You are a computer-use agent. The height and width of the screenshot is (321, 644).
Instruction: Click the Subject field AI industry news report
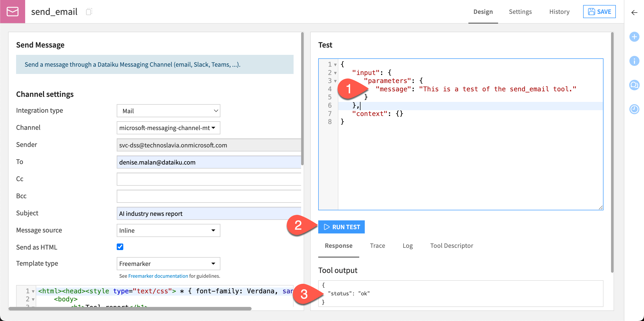[x=209, y=214]
